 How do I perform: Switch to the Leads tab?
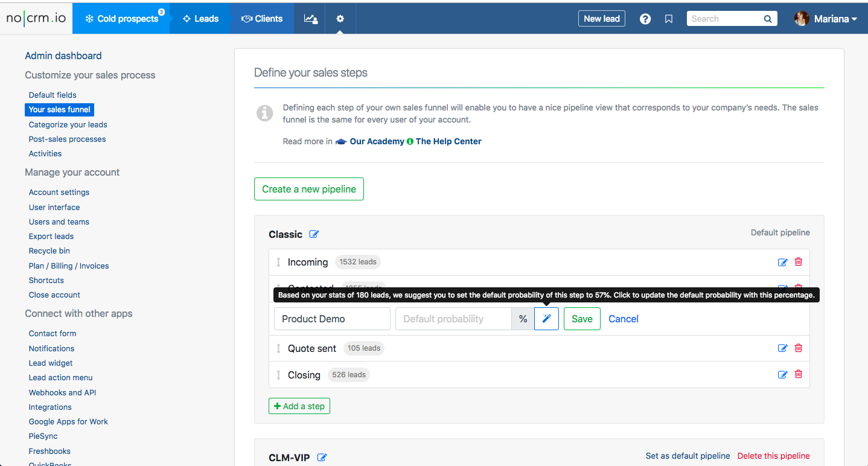pos(200,19)
